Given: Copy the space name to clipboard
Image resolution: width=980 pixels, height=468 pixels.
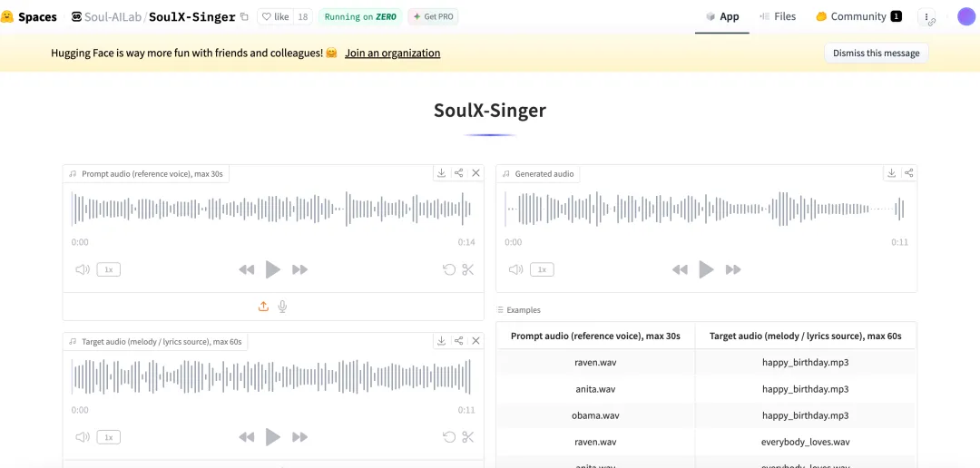Looking at the screenshot, I should tap(244, 17).
